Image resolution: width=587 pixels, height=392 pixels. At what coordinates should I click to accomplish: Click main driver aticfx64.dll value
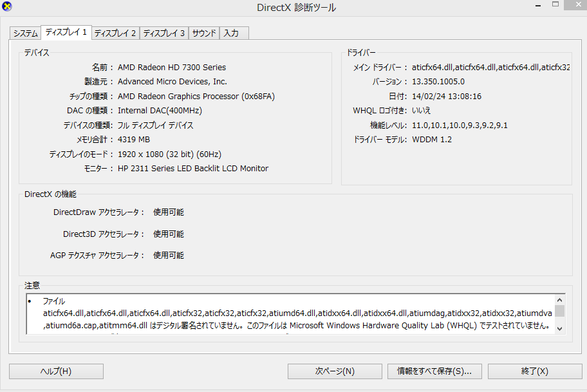[x=491, y=68]
